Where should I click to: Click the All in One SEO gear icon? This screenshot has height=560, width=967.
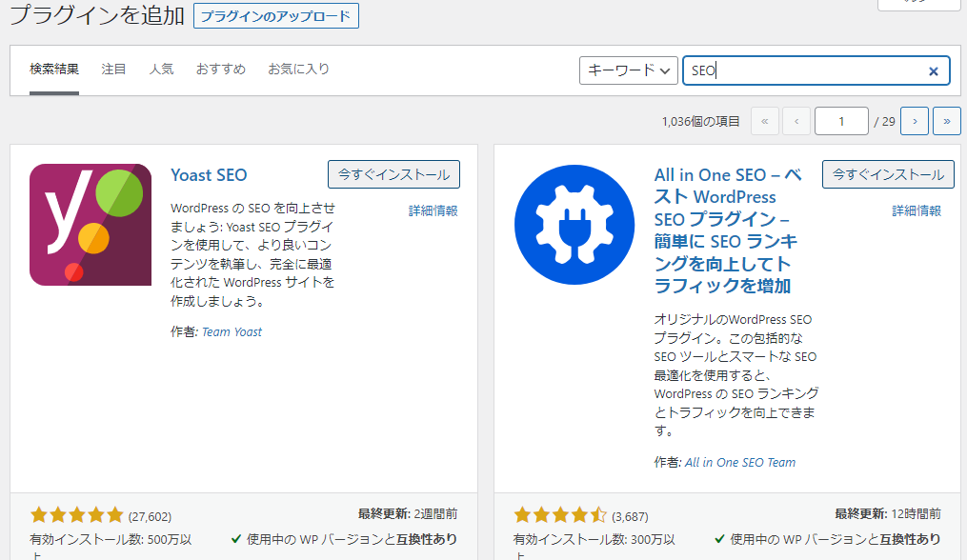coord(574,225)
